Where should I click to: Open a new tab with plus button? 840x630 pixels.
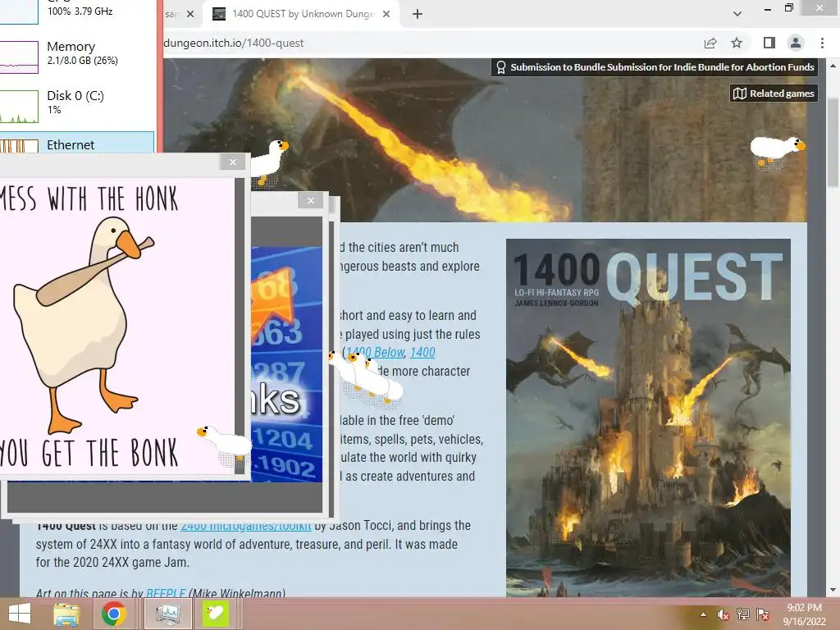[x=418, y=14]
